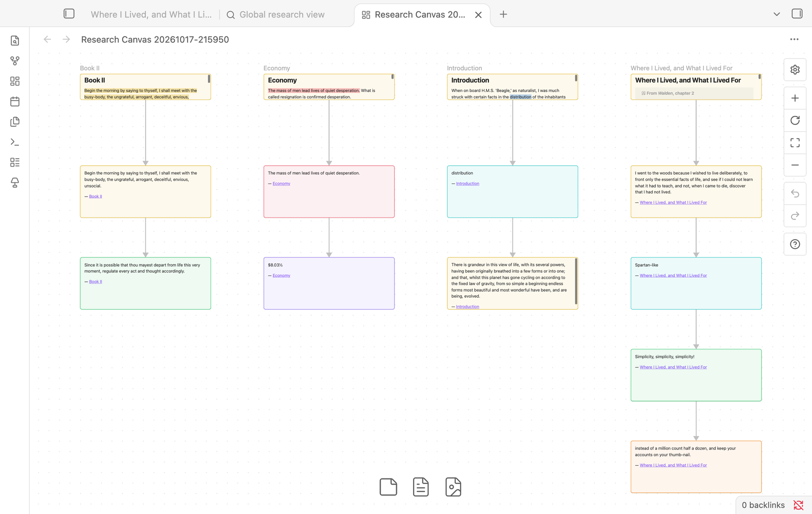This screenshot has width=812, height=514.
Task: Select the Simplicity, simplicity, simplicity card
Action: [696, 375]
